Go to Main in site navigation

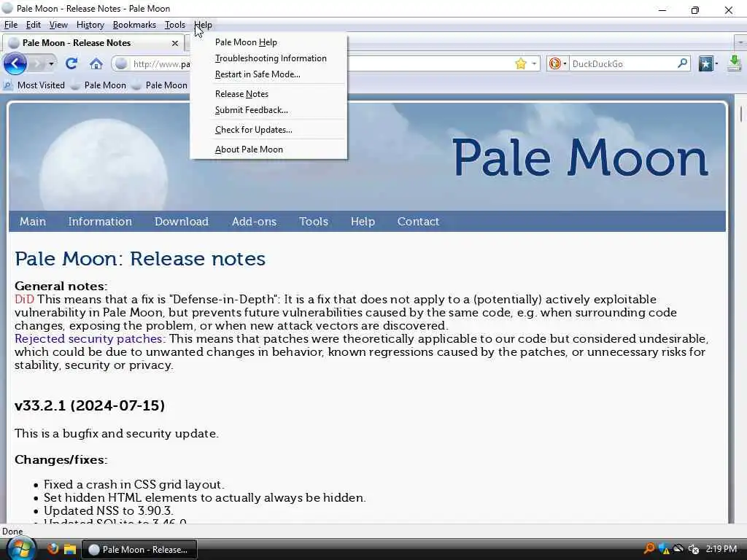coord(33,222)
